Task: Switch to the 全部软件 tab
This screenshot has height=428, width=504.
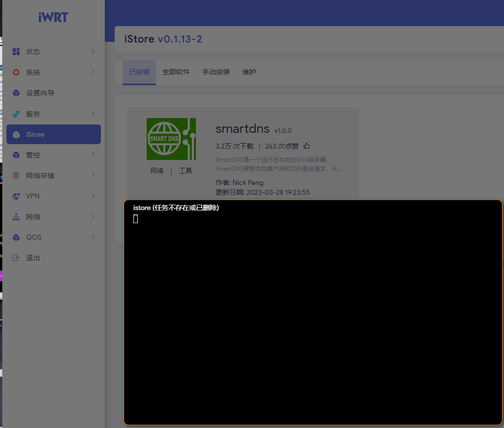Action: tap(176, 72)
